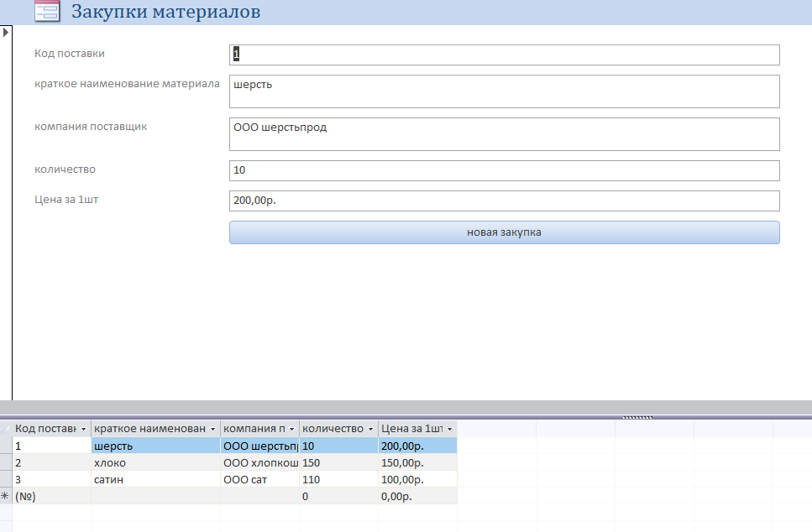The width and height of the screenshot is (812, 532).
Task: Click the new record asterisk row selector
Action: [x=6, y=496]
